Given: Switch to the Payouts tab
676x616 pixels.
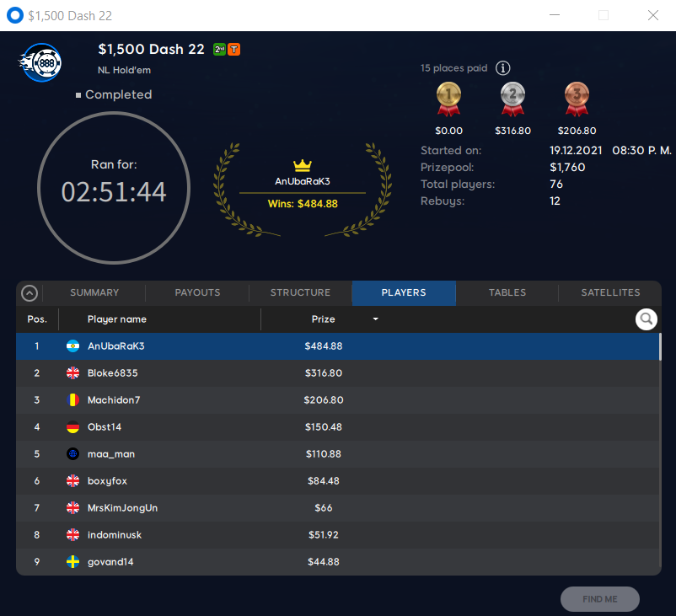Looking at the screenshot, I should [x=197, y=292].
